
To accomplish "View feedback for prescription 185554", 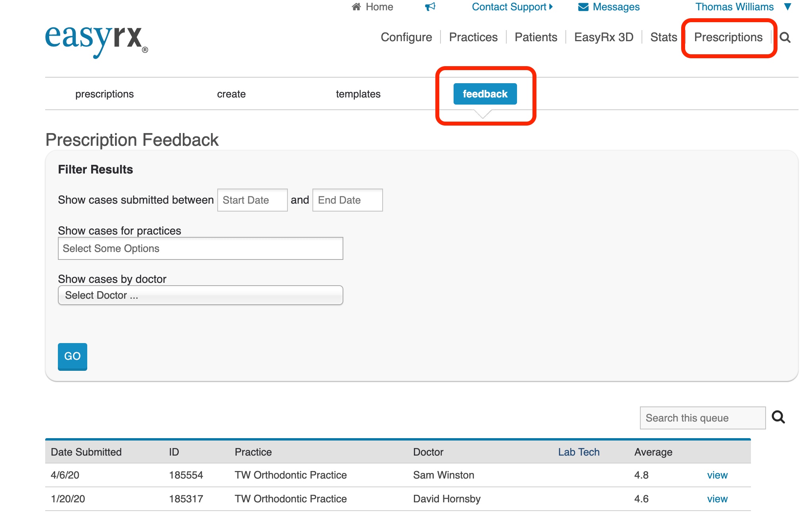I will pos(717,475).
